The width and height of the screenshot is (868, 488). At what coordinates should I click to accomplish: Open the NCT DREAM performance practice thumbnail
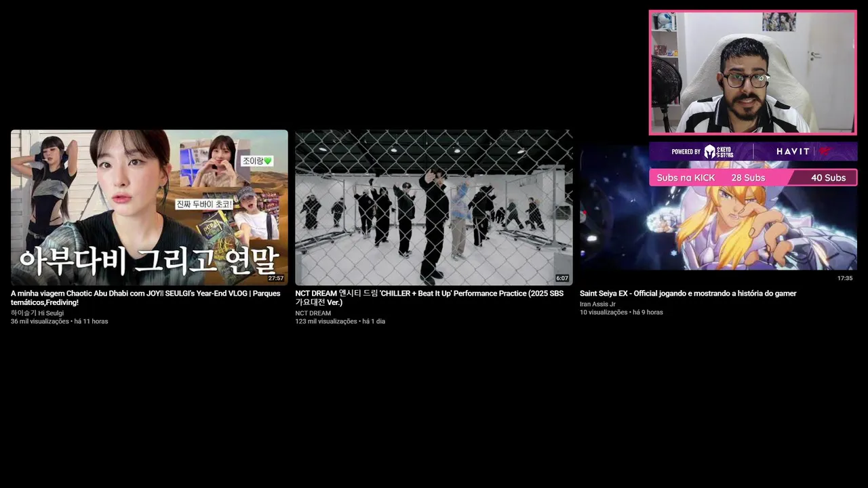pos(433,207)
